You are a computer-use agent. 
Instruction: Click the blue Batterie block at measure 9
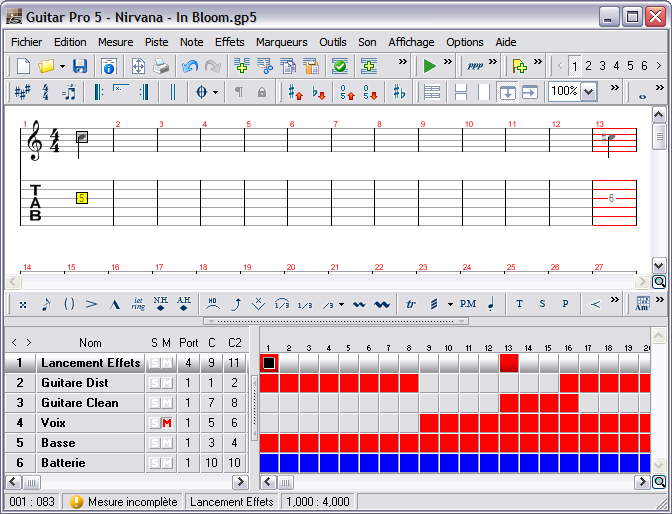tap(429, 463)
